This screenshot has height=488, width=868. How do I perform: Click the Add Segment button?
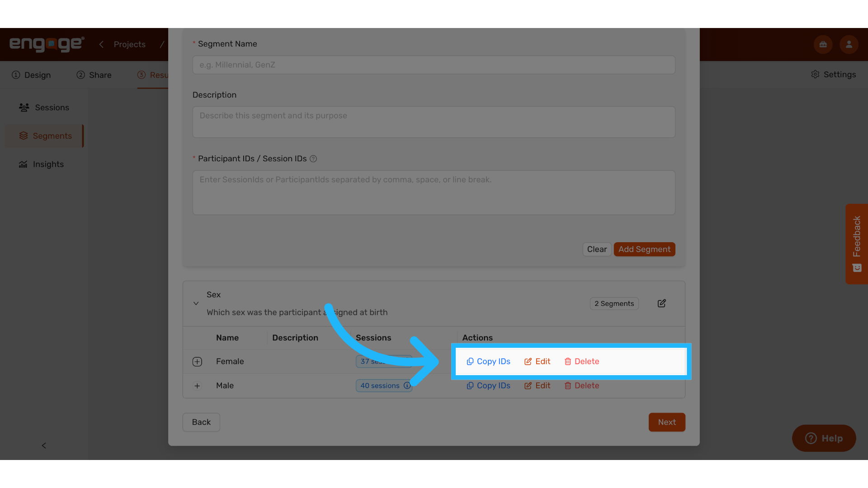tap(644, 249)
